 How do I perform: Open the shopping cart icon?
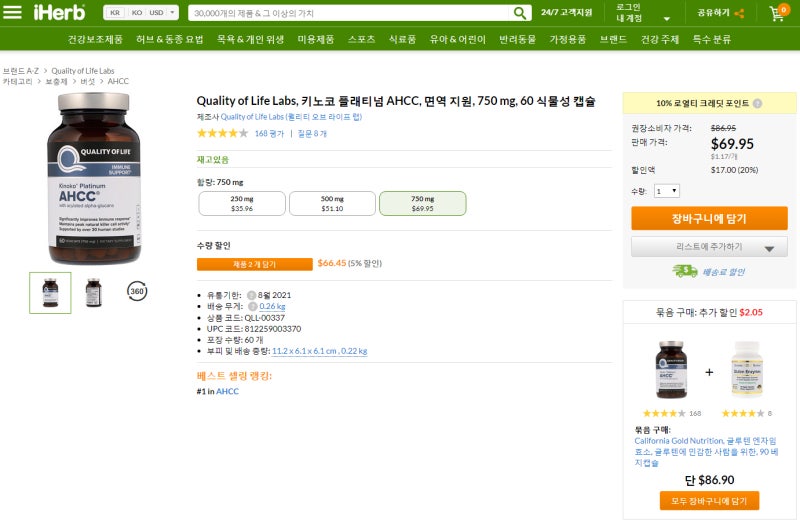779,13
